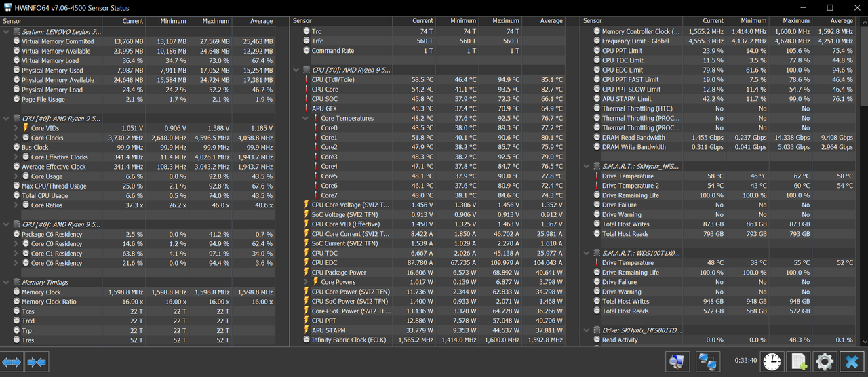The height and width of the screenshot is (377, 868).
Task: Expand the Core Clocks row
Action: pyautogui.click(x=16, y=138)
